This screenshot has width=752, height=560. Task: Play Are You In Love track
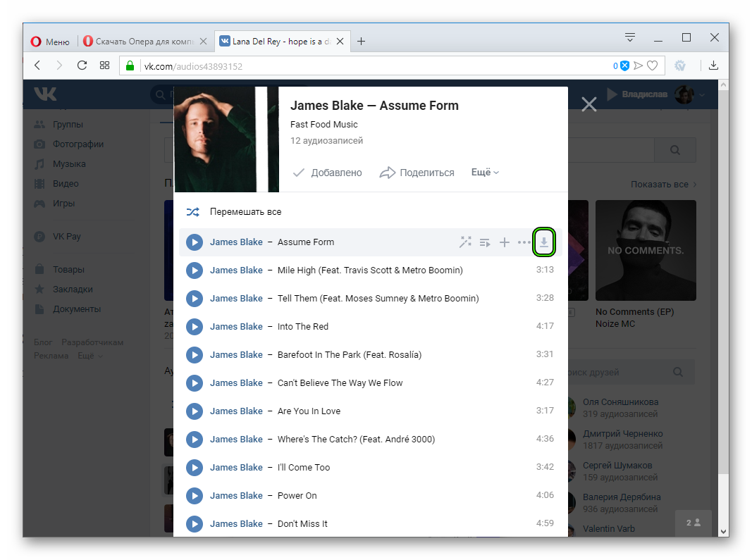[195, 411]
